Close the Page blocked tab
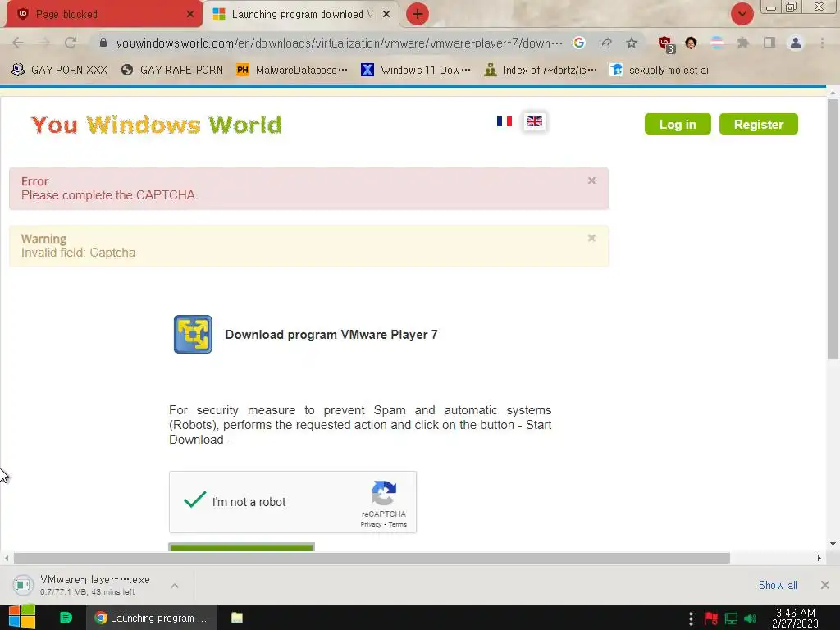840x630 pixels. [x=190, y=14]
